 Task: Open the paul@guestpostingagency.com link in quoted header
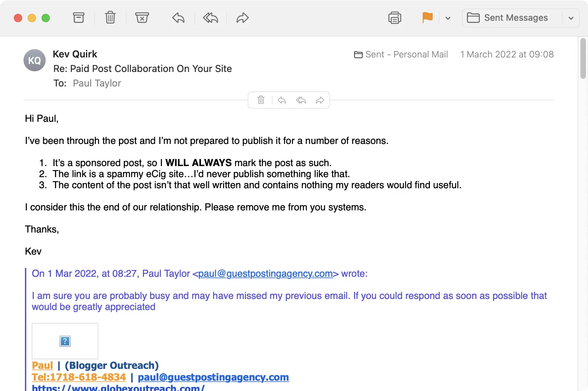coord(265,274)
